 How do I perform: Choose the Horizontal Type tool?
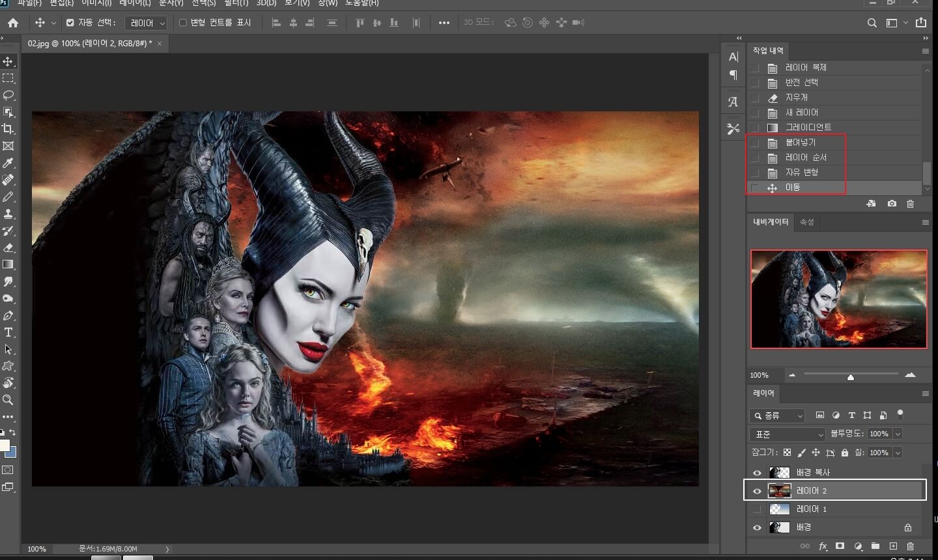click(x=8, y=332)
